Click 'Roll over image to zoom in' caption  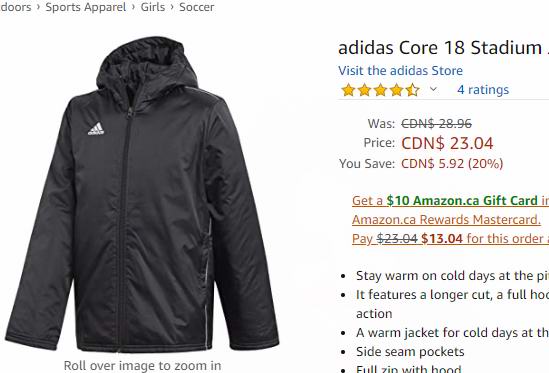pos(142,366)
